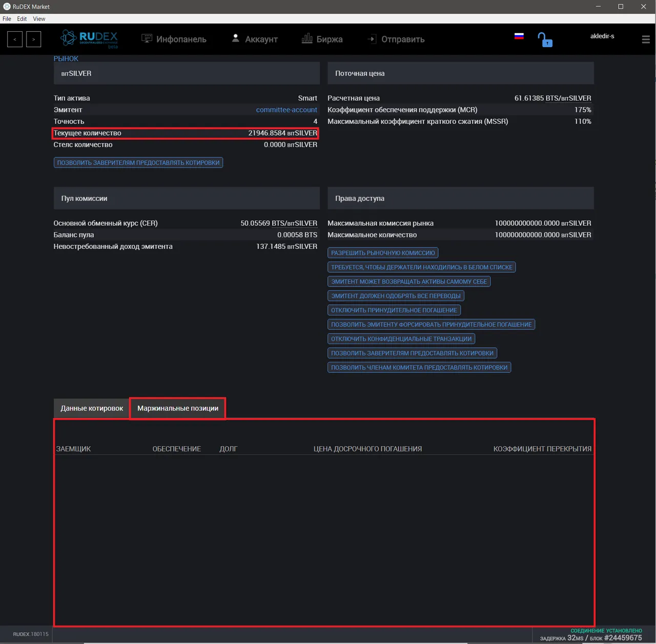Image resolution: width=656 pixels, height=644 pixels.
Task: Click Эмитент должен одобрять все переводы
Action: [396, 296]
